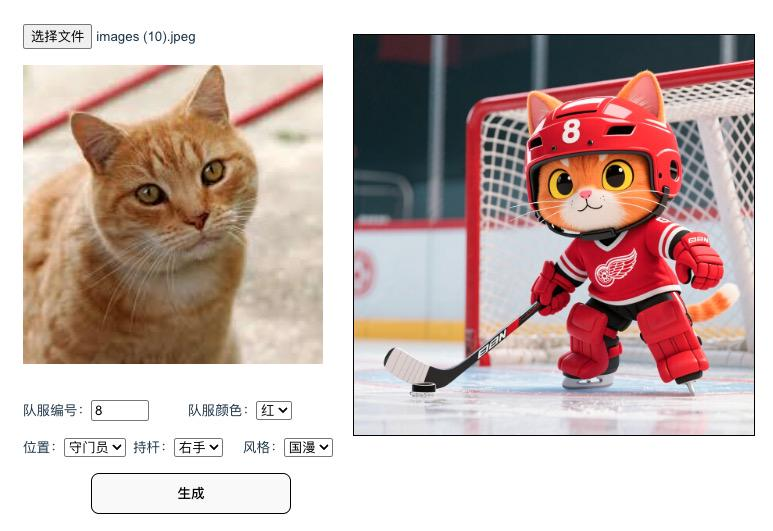Click the 队服颜色 label text
Viewport: 773px width, 531px height.
218,410
